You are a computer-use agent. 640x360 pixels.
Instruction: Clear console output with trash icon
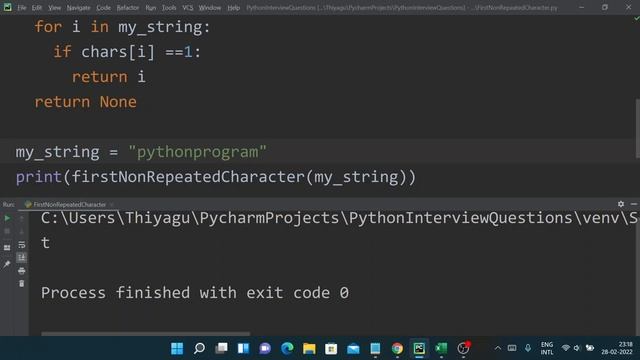tap(22, 284)
